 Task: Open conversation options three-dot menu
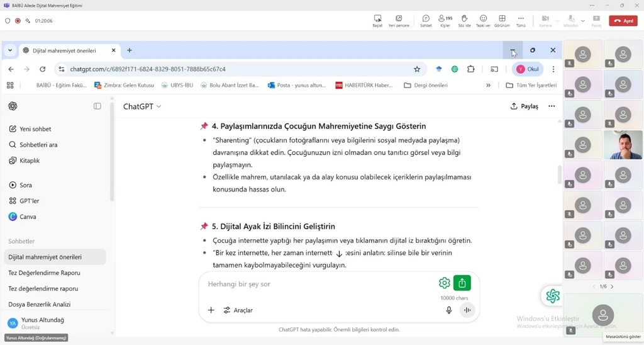pos(552,106)
